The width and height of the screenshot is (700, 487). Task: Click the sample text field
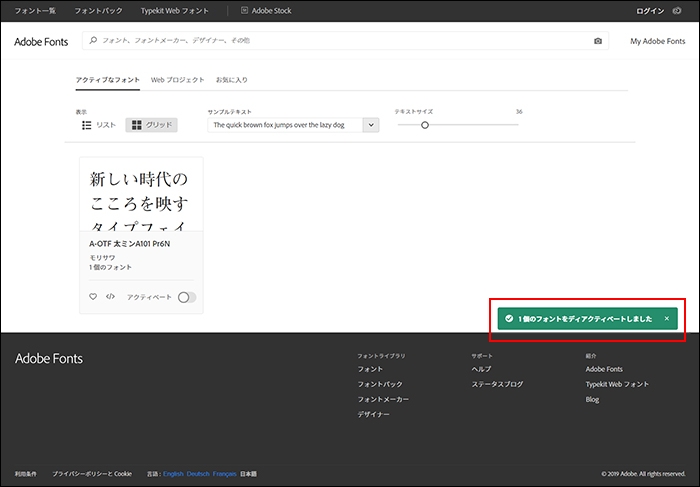[285, 125]
